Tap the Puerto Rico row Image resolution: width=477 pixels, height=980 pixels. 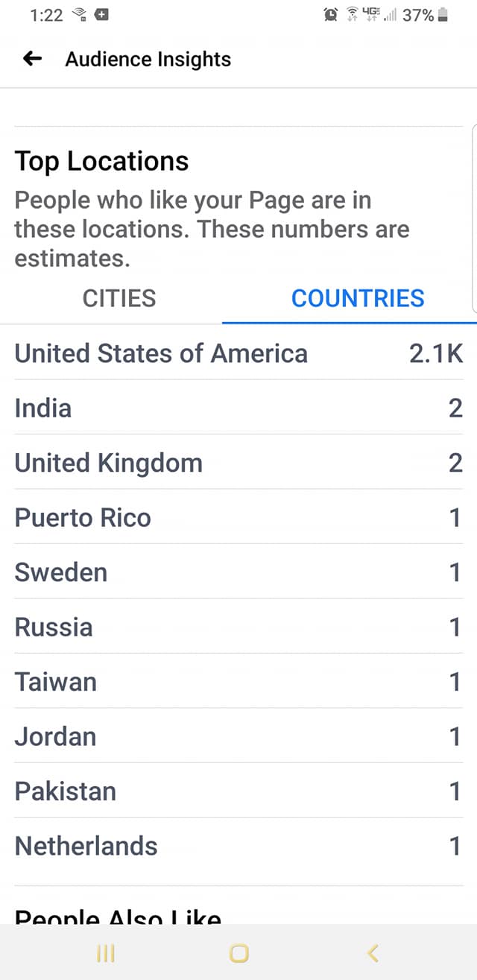click(238, 517)
